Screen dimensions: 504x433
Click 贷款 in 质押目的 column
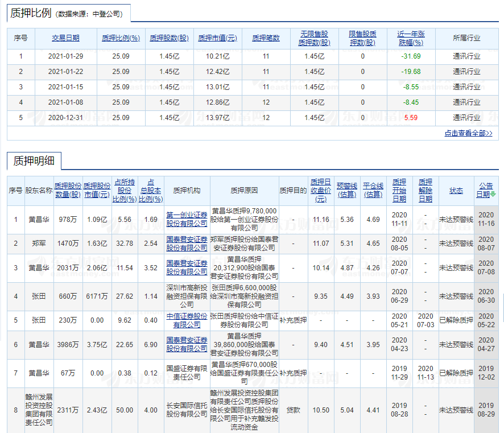pos(293,410)
